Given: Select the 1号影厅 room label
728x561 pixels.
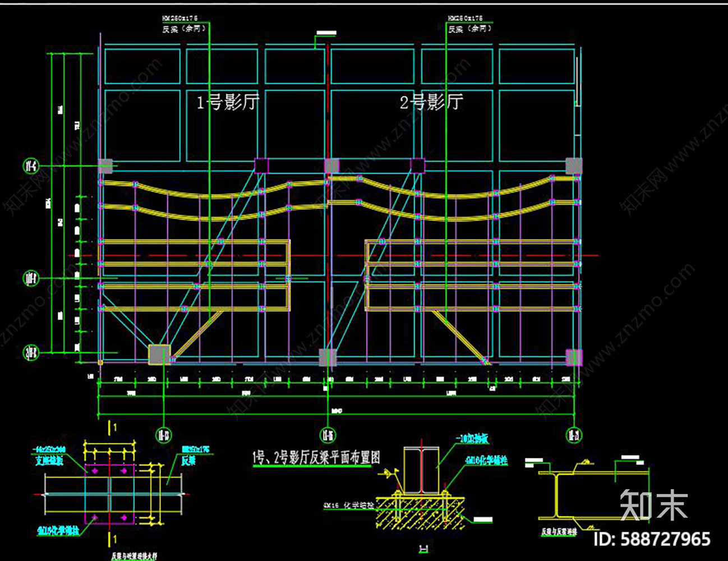Looking at the screenshot, I should click(228, 102).
